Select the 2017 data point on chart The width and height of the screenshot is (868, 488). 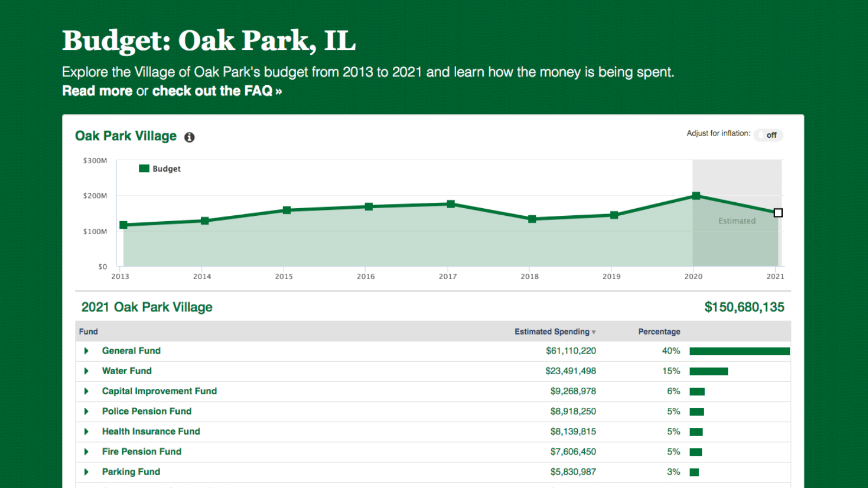(x=451, y=204)
